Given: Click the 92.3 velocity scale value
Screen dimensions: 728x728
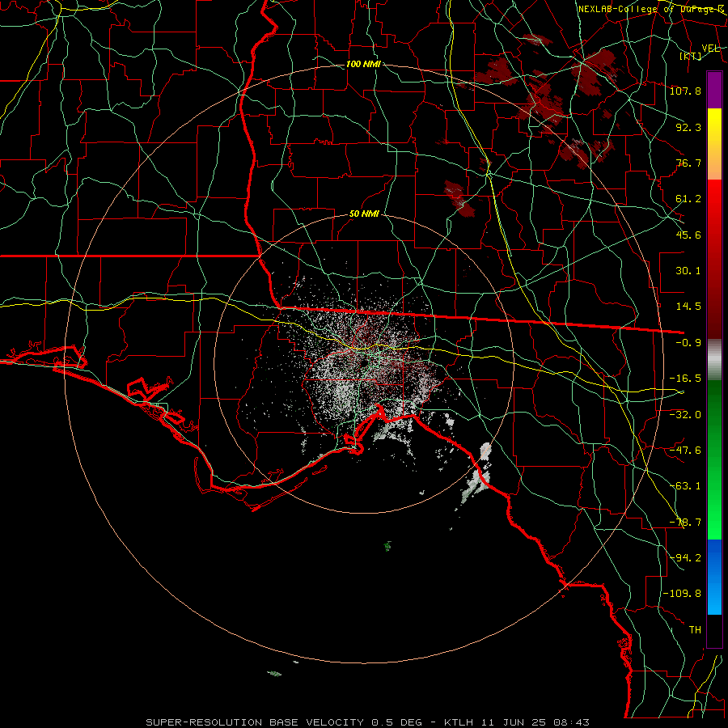Looking at the screenshot, I should [688, 127].
